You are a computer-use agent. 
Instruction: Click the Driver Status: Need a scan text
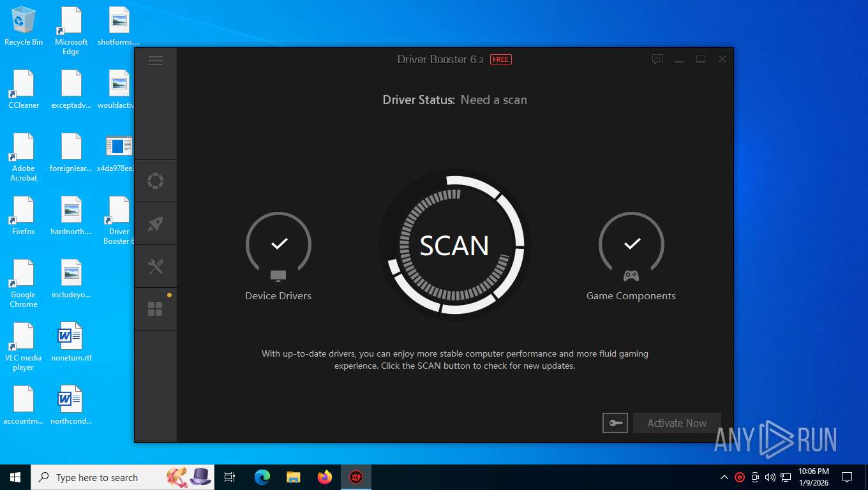(454, 100)
